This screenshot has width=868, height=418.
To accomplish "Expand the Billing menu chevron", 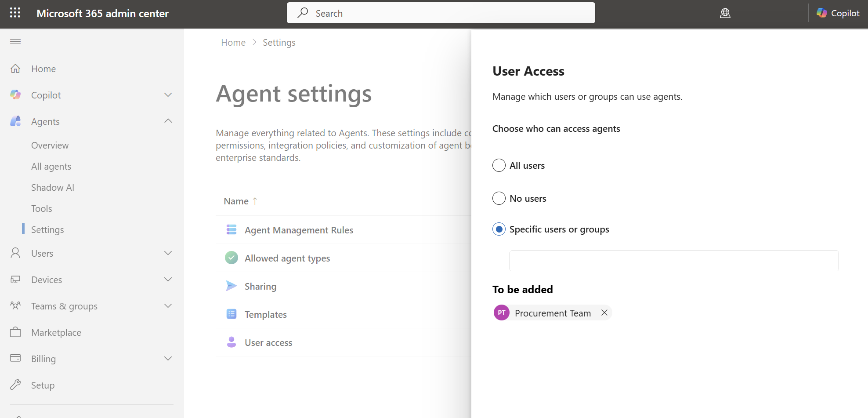I will (x=168, y=359).
